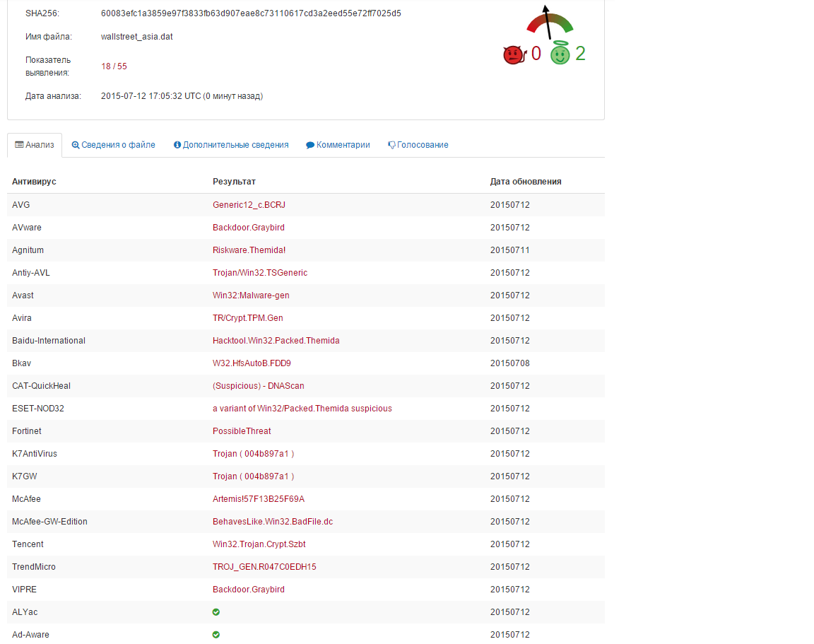The width and height of the screenshot is (814, 644).
Task: Click the malicious vote count 0
Action: [536, 54]
